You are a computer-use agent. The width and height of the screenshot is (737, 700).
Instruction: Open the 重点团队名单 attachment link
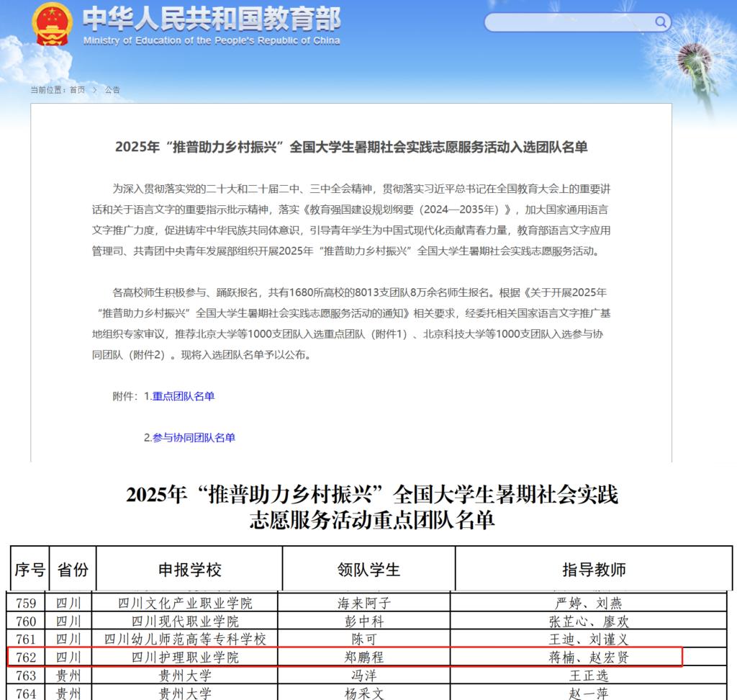[183, 396]
